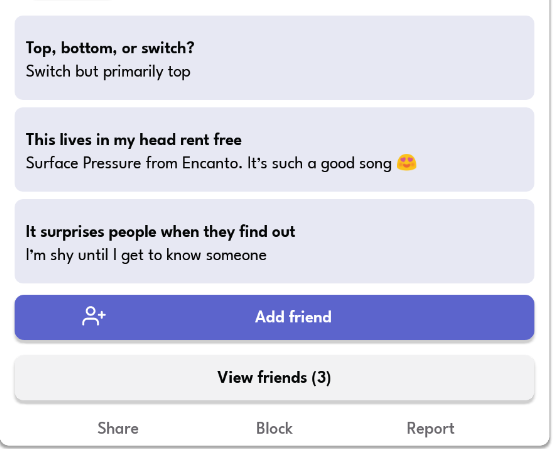
Task: Click the 'I'm shy until I get to know someone' answer
Action: pos(146,255)
